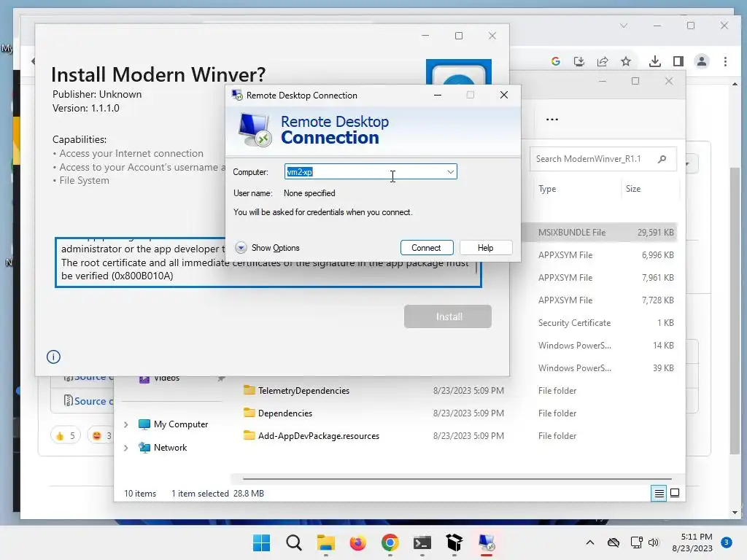The height and width of the screenshot is (560, 747).
Task: Open the Computer dropdown arrow
Action: [x=450, y=172]
